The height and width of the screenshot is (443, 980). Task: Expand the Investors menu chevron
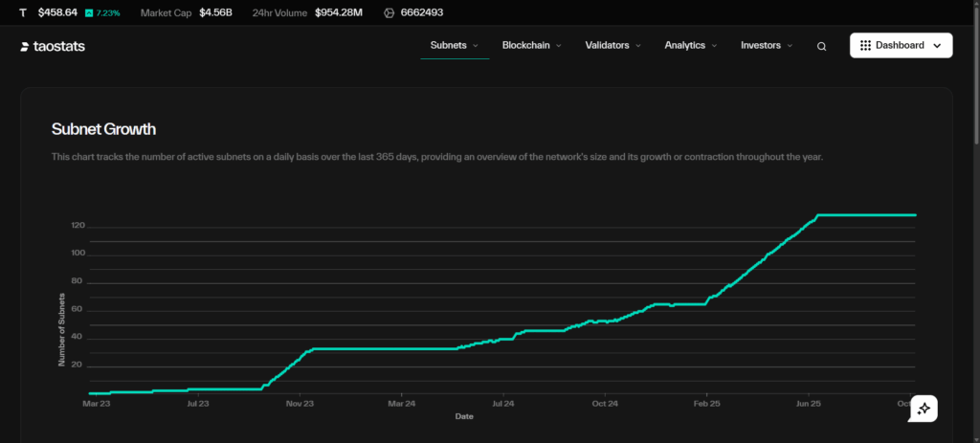(x=790, y=46)
